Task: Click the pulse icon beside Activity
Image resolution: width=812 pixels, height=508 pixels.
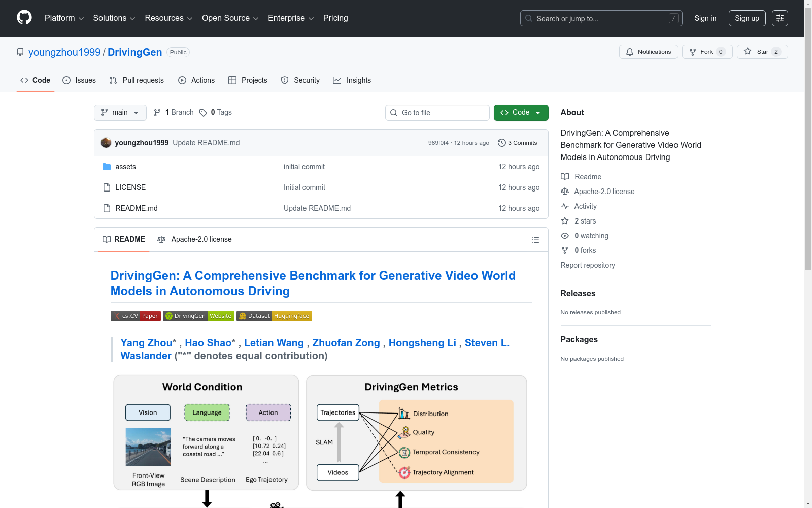Action: point(565,206)
